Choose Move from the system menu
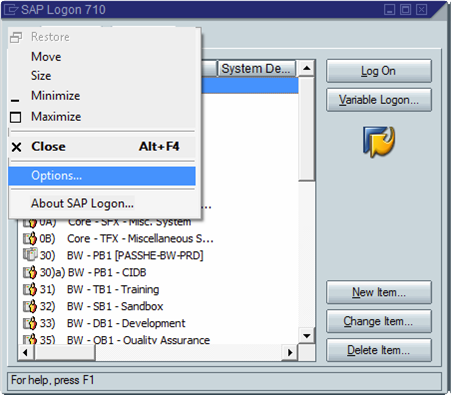452x396 pixels. [102, 57]
